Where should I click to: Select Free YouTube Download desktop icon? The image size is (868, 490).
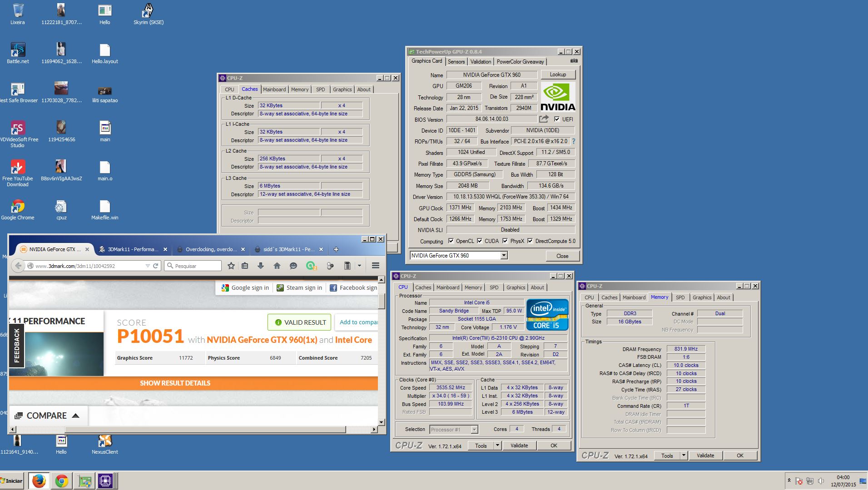click(18, 173)
